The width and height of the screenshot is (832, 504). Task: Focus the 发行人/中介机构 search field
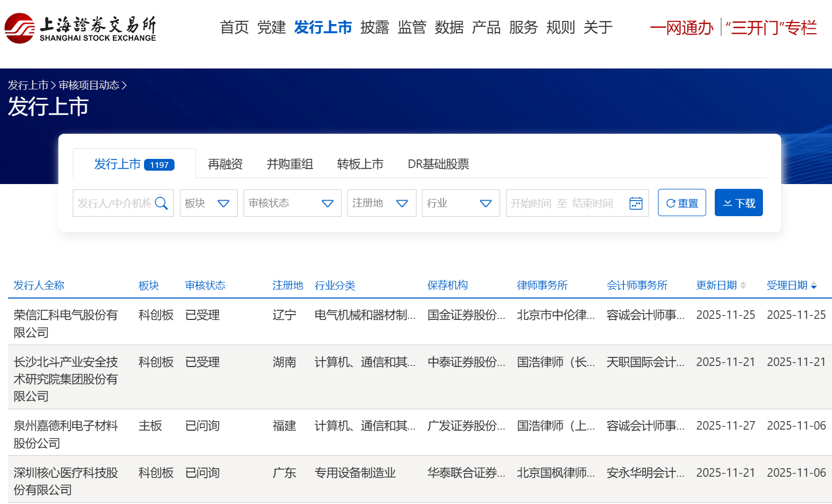coord(114,203)
